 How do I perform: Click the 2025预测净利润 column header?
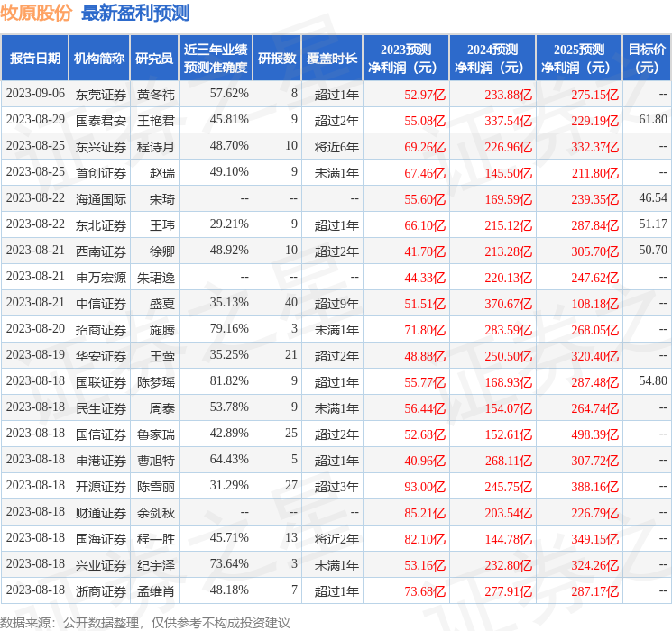click(x=579, y=59)
